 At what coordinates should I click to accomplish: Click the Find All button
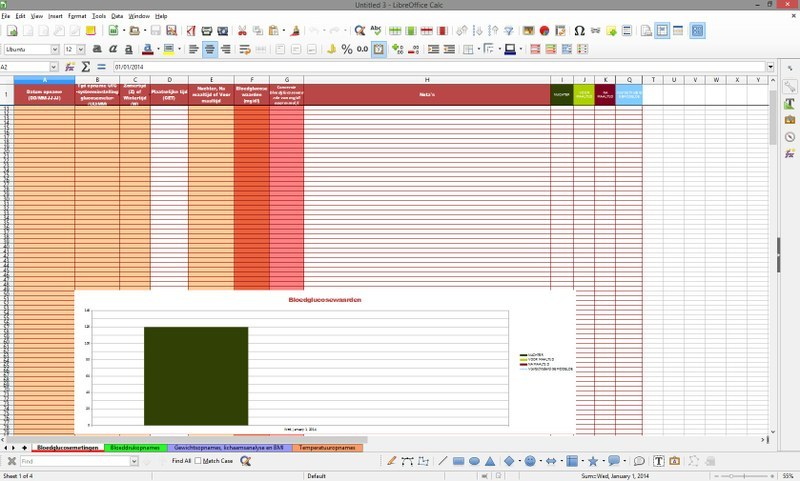(x=181, y=461)
